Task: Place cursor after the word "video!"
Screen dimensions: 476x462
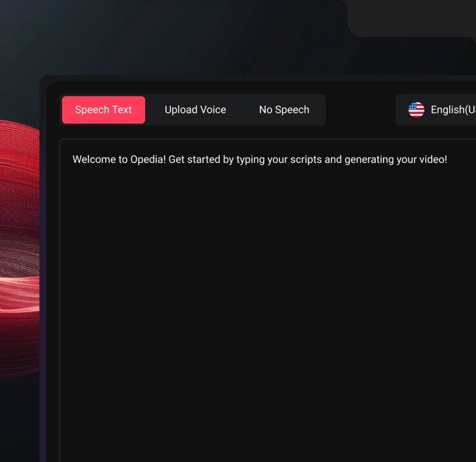Action: coord(448,159)
